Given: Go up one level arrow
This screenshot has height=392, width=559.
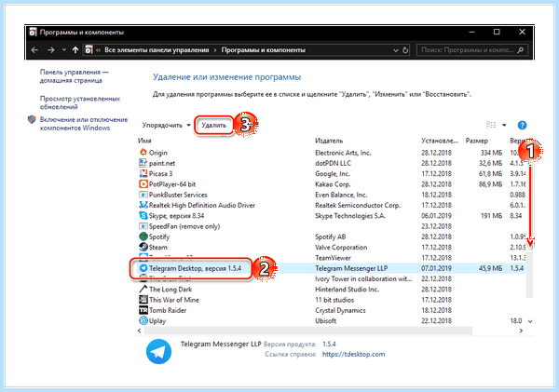Looking at the screenshot, I should 75,50.
